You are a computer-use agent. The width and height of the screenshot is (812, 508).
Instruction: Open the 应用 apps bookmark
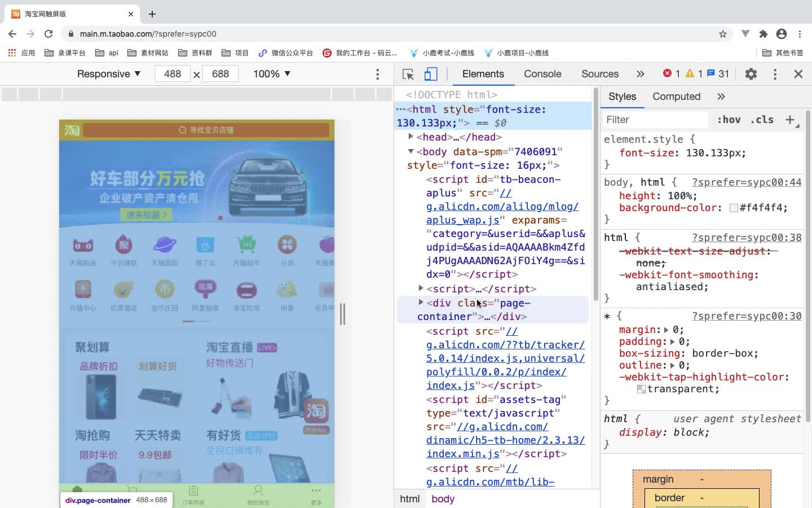click(x=21, y=53)
